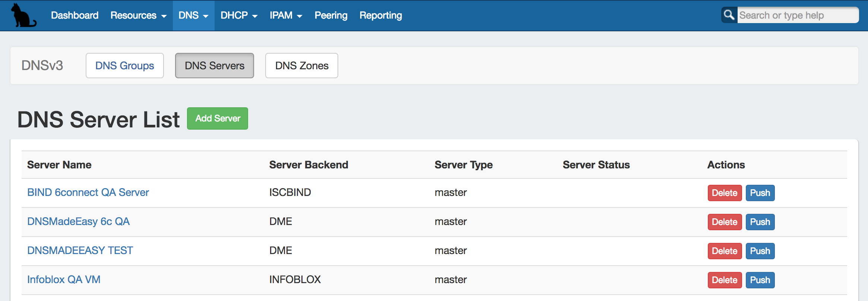This screenshot has height=301, width=868.
Task: Click the green Add Server button
Action: pyautogui.click(x=218, y=118)
